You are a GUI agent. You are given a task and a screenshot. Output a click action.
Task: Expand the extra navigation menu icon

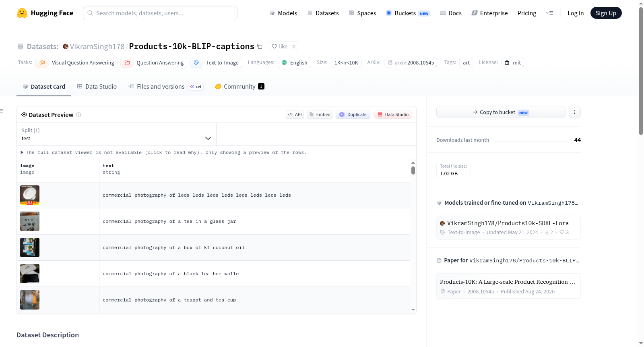[549, 13]
